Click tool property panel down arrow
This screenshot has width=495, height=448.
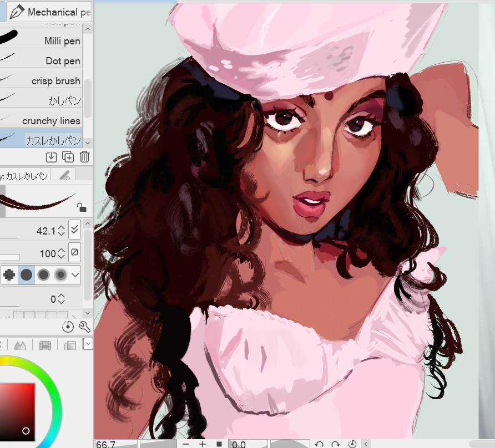[88, 313]
